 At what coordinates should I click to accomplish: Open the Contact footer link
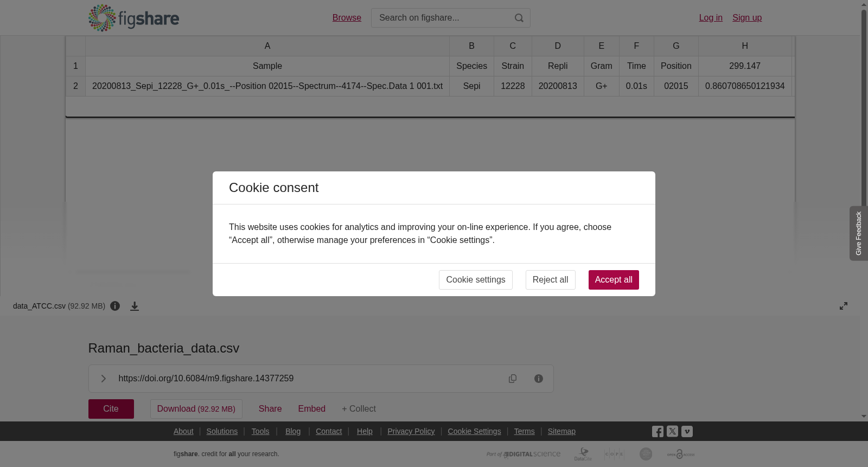pos(329,431)
